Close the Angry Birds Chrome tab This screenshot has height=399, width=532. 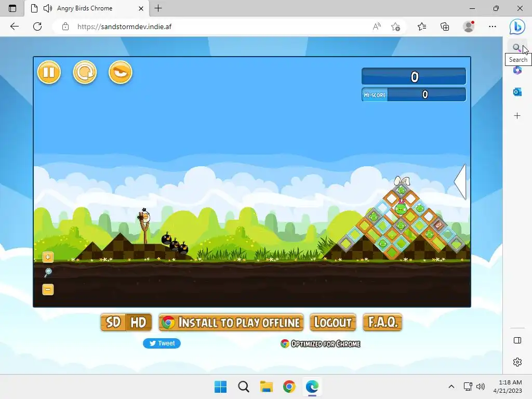coord(141,8)
